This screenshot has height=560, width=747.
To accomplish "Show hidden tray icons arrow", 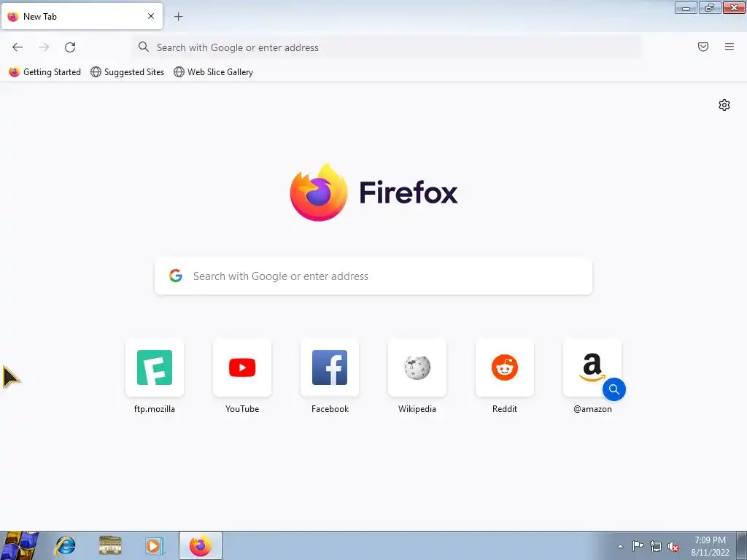I will 620,546.
